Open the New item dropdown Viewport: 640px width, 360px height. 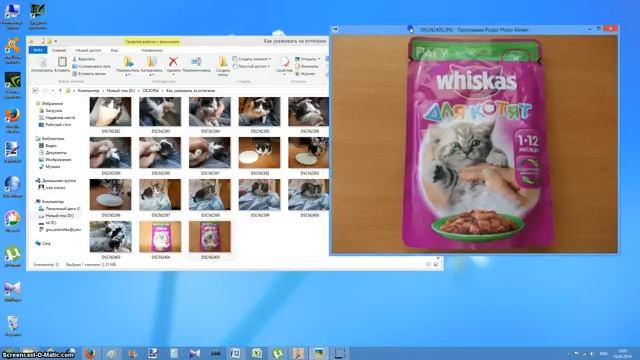click(x=251, y=59)
